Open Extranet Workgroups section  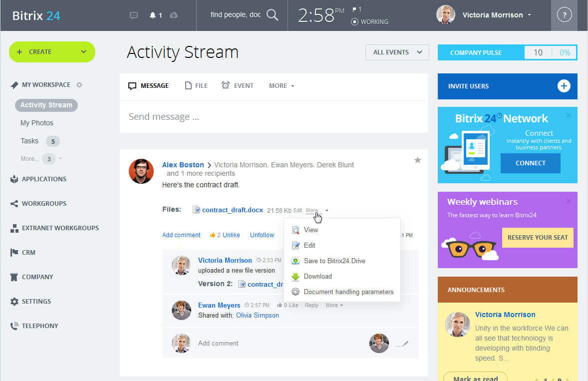60,228
